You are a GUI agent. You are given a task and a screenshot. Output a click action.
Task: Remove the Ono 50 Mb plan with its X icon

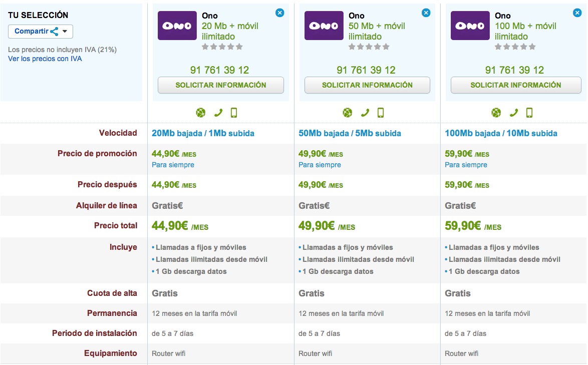(x=426, y=13)
